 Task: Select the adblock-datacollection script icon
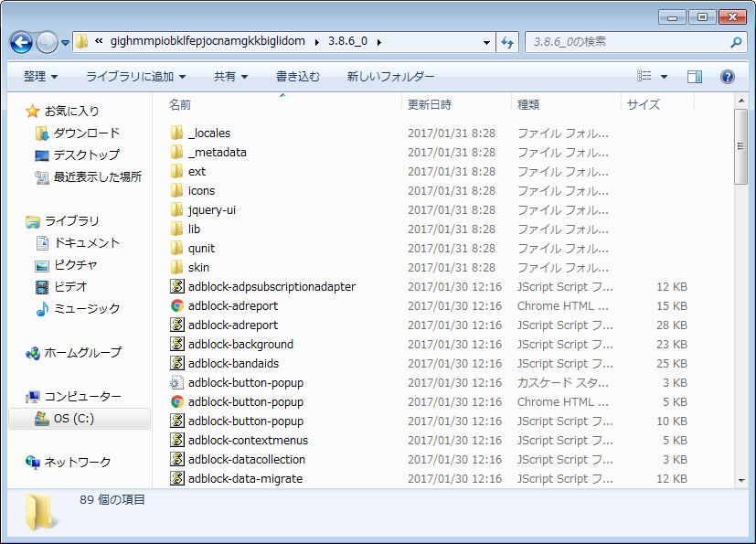pyautogui.click(x=177, y=459)
